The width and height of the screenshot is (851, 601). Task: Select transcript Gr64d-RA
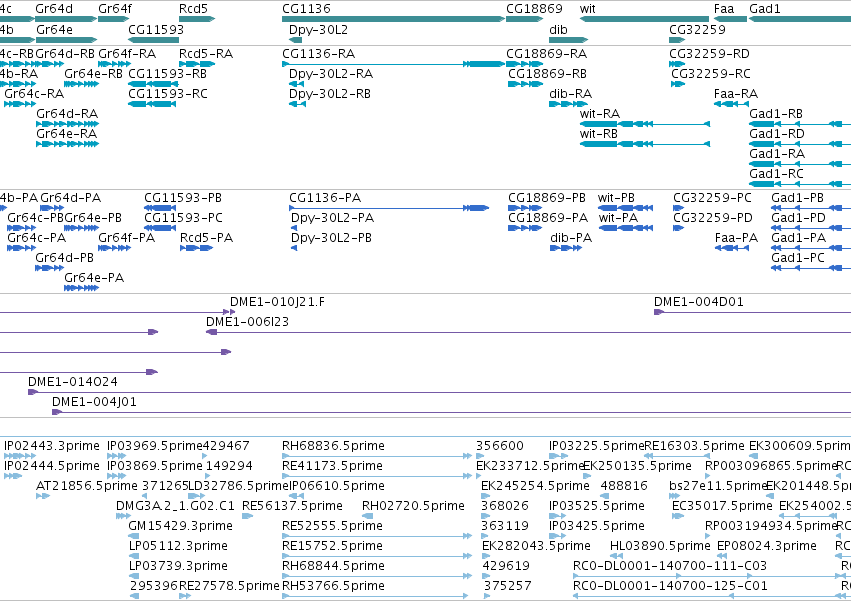67,124
